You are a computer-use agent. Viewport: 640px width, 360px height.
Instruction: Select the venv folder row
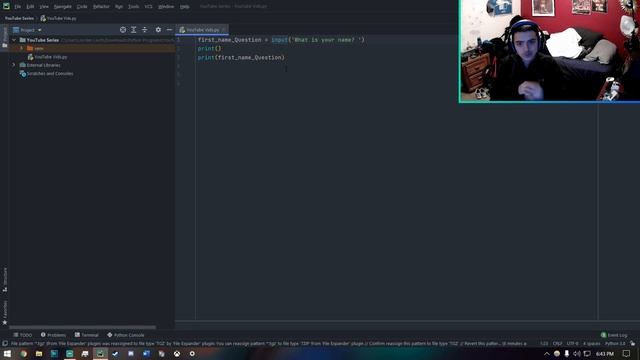pyautogui.click(x=92, y=48)
